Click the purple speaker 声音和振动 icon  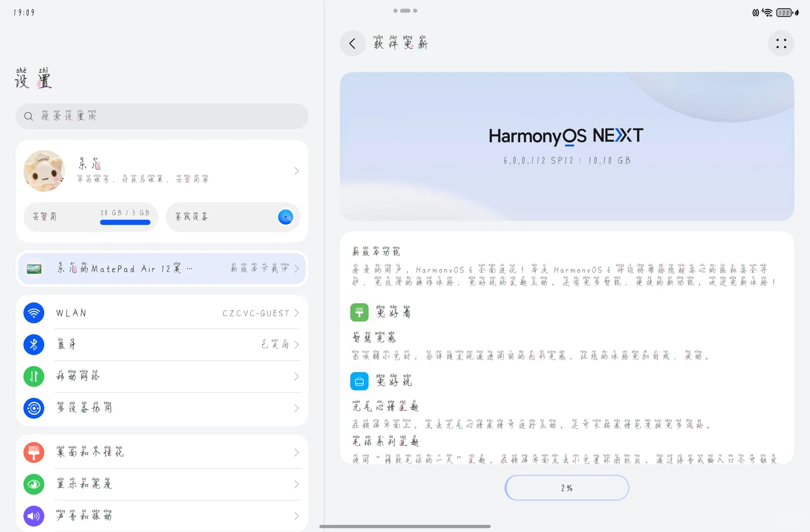coord(34,516)
